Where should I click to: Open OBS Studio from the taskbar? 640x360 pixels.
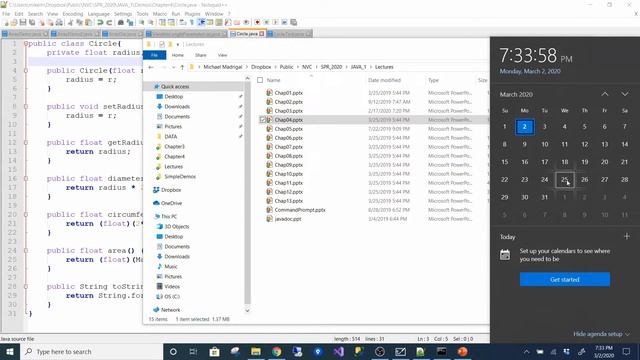(x=380, y=351)
